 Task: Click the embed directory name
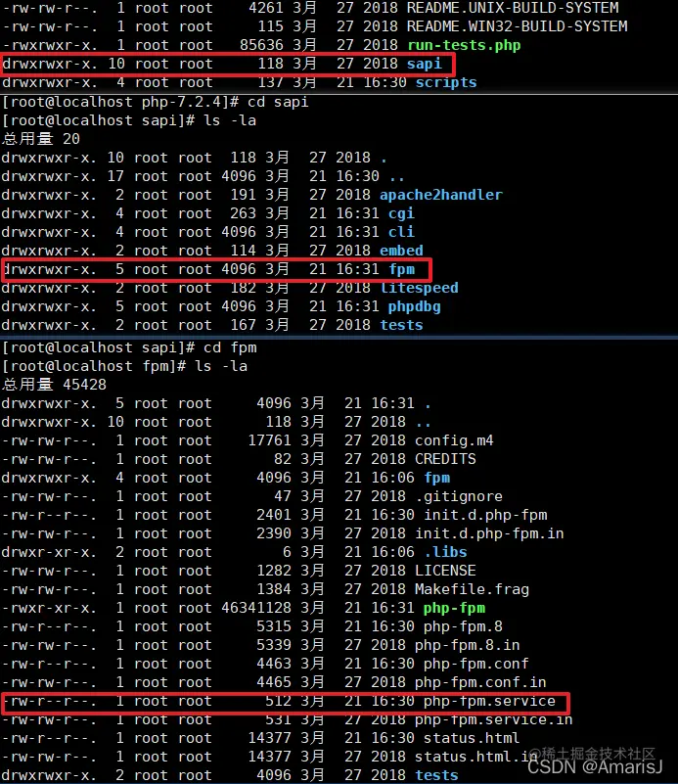(402, 251)
